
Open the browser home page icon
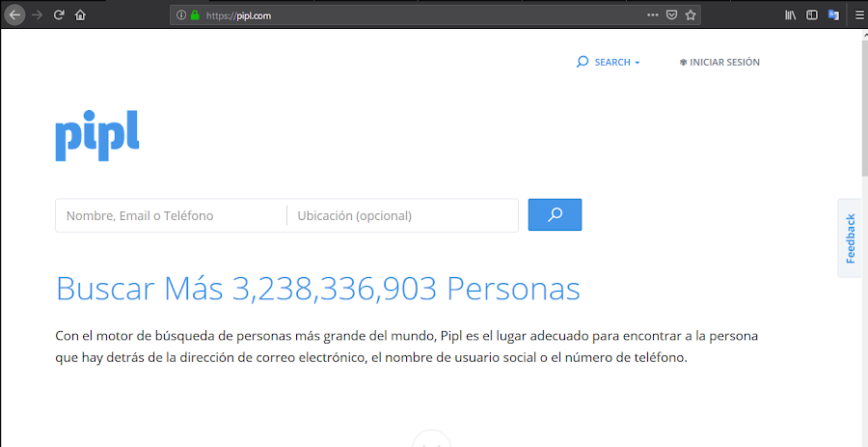[80, 15]
